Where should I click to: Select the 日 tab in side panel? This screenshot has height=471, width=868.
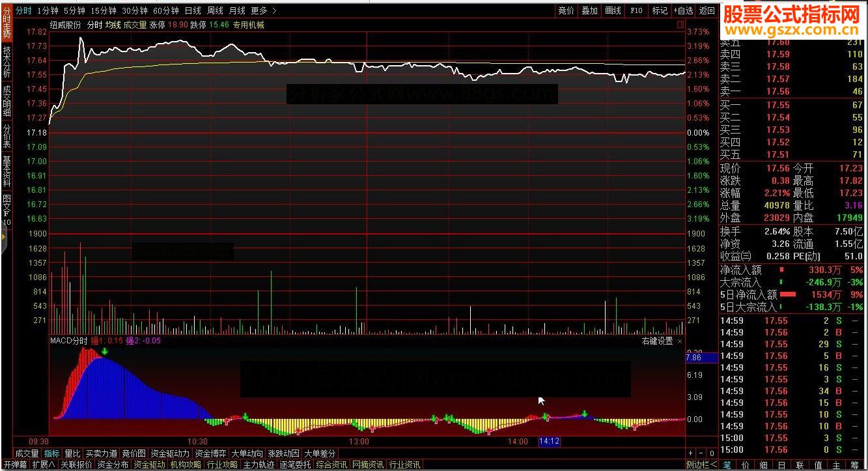coord(781,465)
